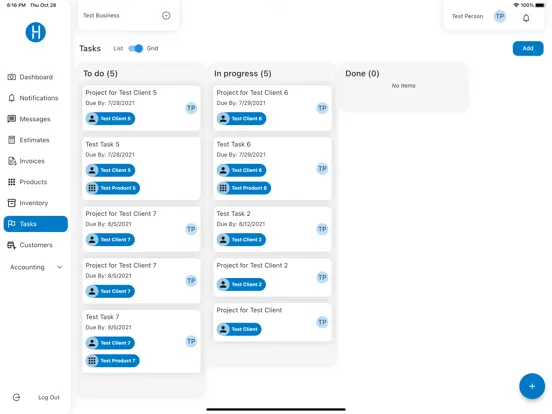Click the Customers cart icon
The height and width of the screenshot is (414, 552).
(12, 245)
